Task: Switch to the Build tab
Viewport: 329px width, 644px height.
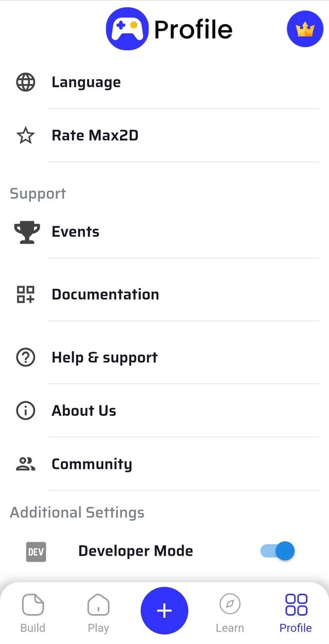Action: coord(33,613)
